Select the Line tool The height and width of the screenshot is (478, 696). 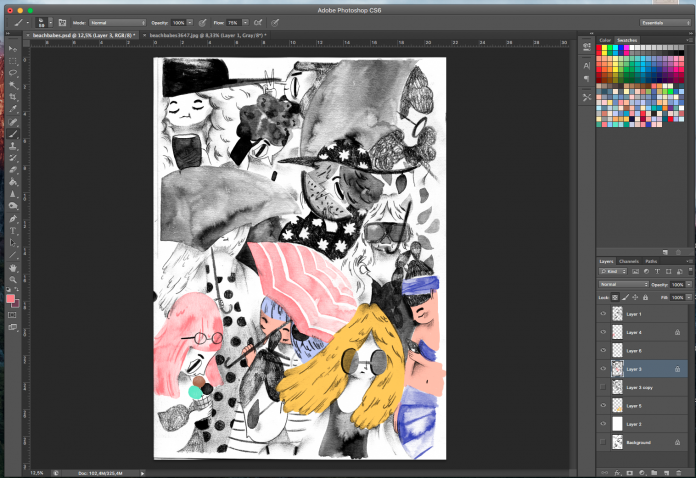(12, 255)
